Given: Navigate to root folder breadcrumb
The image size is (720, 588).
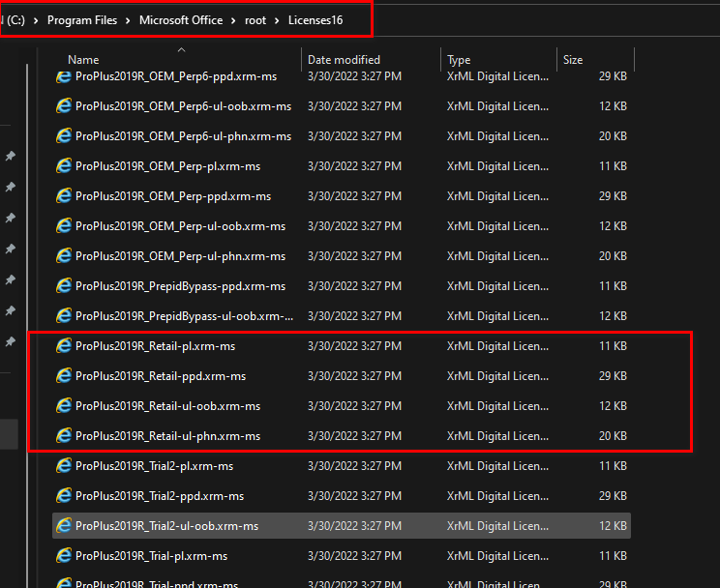Looking at the screenshot, I should tap(255, 20).
